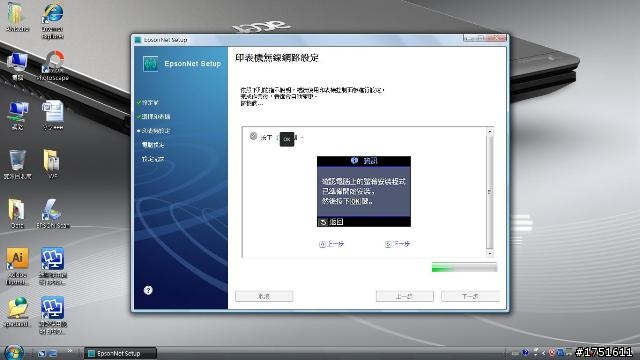
Task: Open the Data folder on the desktop
Action: (17, 213)
